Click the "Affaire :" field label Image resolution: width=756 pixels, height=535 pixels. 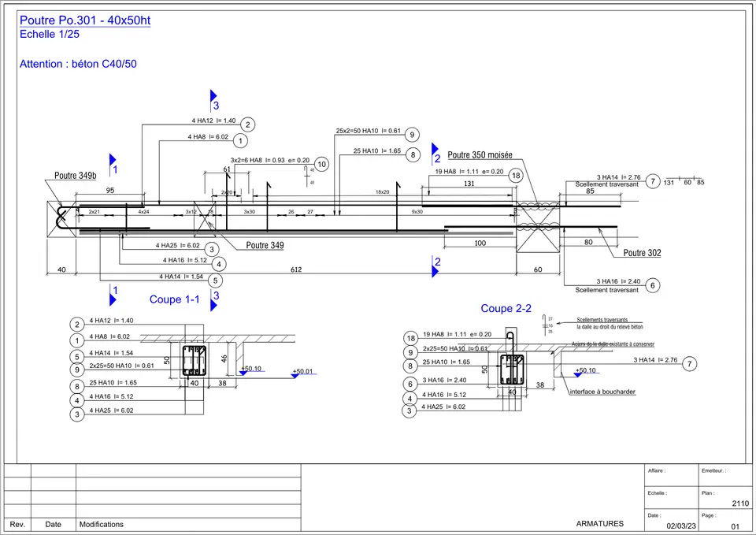pos(657,471)
